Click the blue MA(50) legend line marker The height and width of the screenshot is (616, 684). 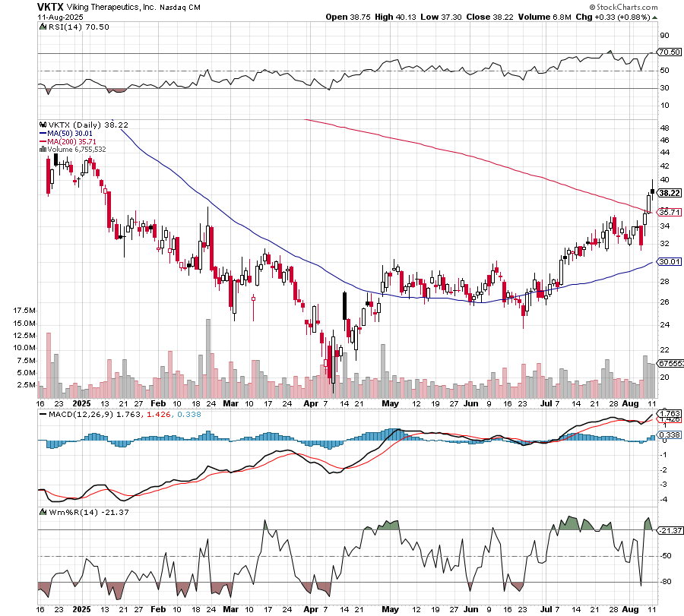[43, 134]
